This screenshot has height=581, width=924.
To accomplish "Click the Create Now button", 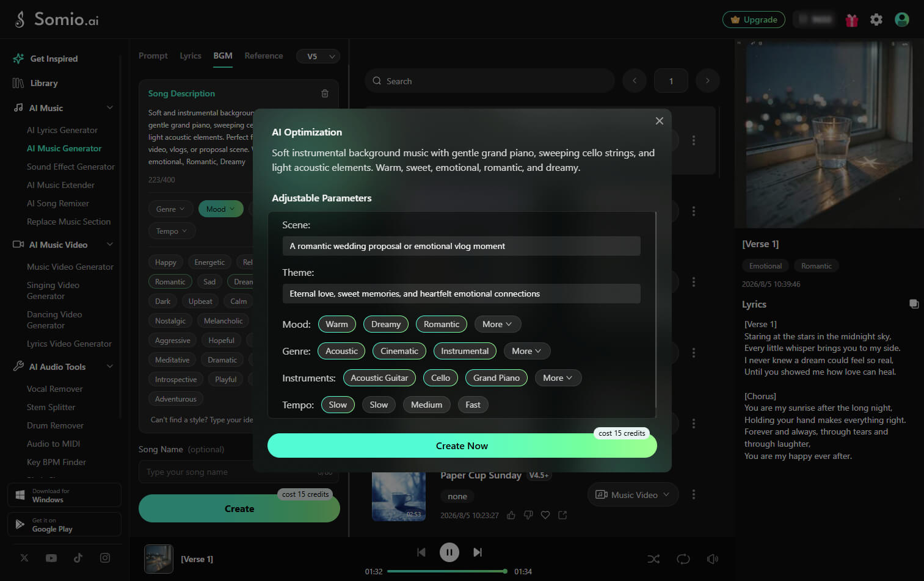I will pyautogui.click(x=462, y=446).
